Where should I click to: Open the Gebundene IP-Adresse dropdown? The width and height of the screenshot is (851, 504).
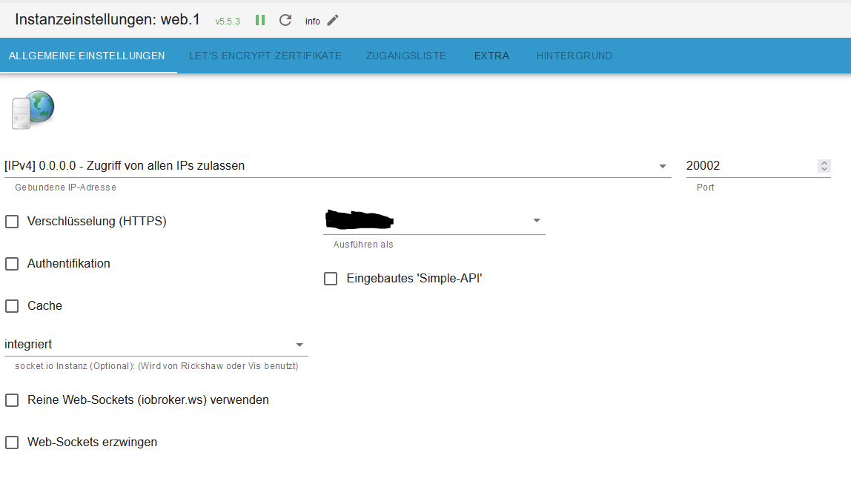pyautogui.click(x=337, y=166)
